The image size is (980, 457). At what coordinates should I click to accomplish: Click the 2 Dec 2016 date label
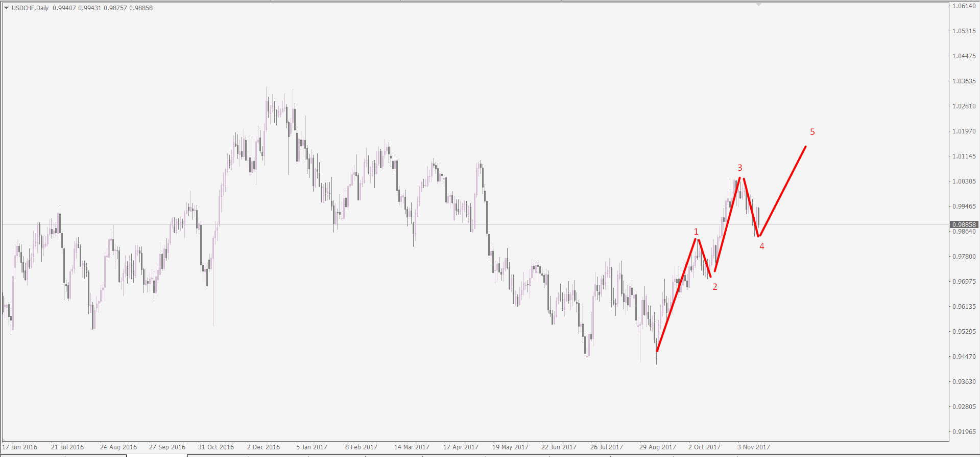click(264, 447)
